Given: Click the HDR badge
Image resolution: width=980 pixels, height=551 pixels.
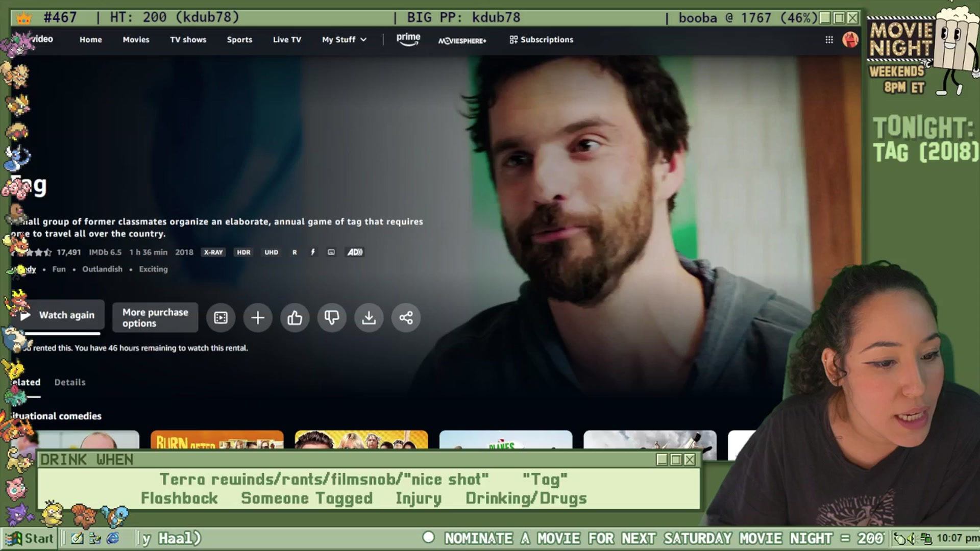Looking at the screenshot, I should pos(243,252).
